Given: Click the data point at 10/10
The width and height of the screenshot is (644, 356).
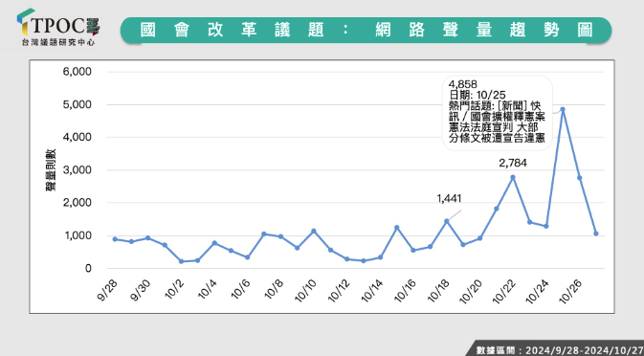Looking at the screenshot, I should (x=314, y=231).
